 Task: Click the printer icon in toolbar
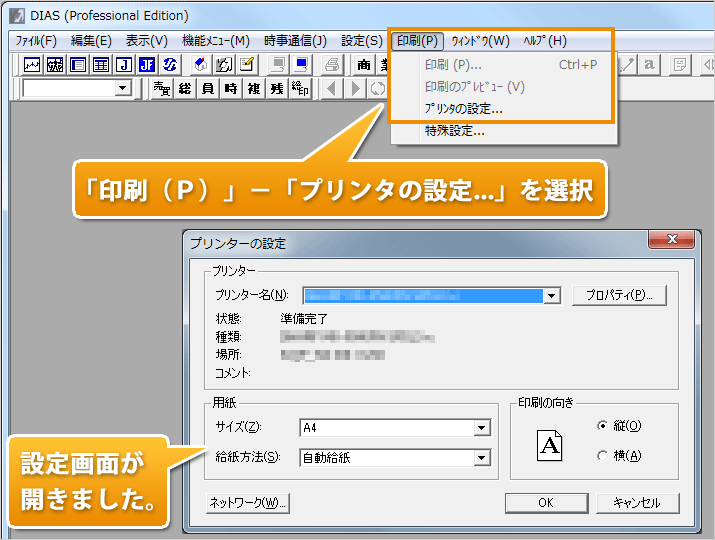333,65
